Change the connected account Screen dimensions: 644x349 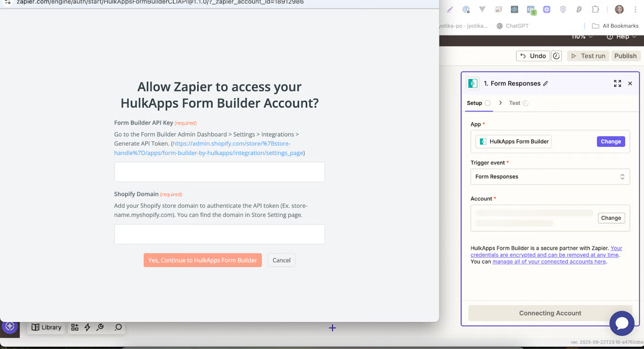coord(611,218)
